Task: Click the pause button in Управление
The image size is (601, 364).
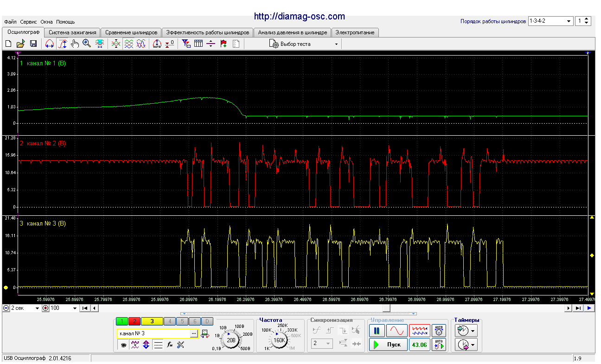Action: point(377,331)
